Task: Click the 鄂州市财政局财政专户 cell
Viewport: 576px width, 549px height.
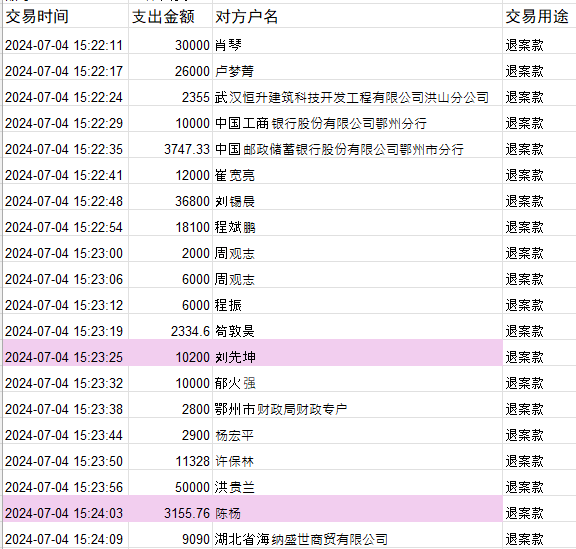Action: [x=357, y=409]
